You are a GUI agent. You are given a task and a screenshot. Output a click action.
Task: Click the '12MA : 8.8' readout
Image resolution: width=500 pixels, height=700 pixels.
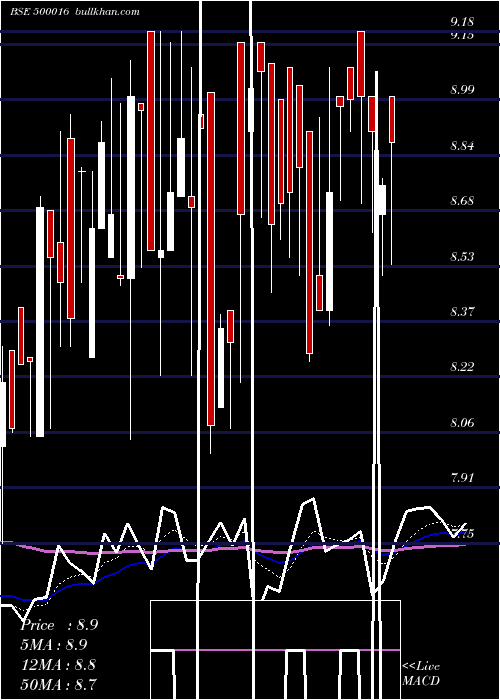[58, 664]
